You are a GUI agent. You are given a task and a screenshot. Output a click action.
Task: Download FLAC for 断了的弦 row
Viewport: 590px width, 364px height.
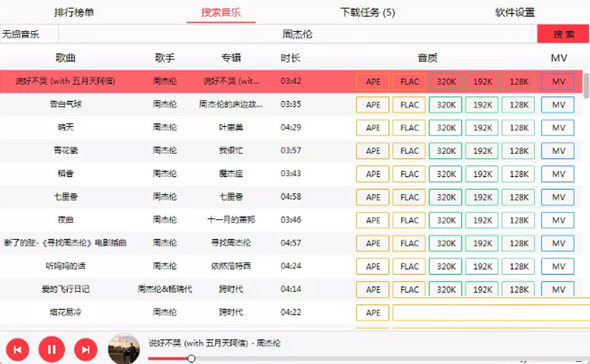pos(409,244)
